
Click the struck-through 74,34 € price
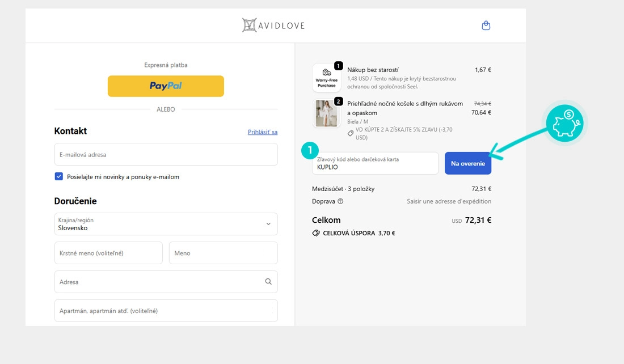tap(482, 103)
